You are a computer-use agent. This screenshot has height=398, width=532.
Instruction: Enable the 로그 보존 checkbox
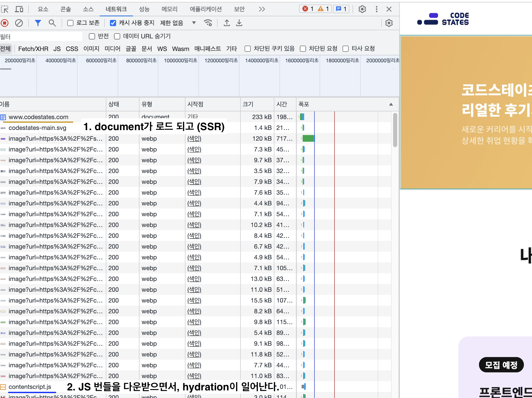(70, 23)
